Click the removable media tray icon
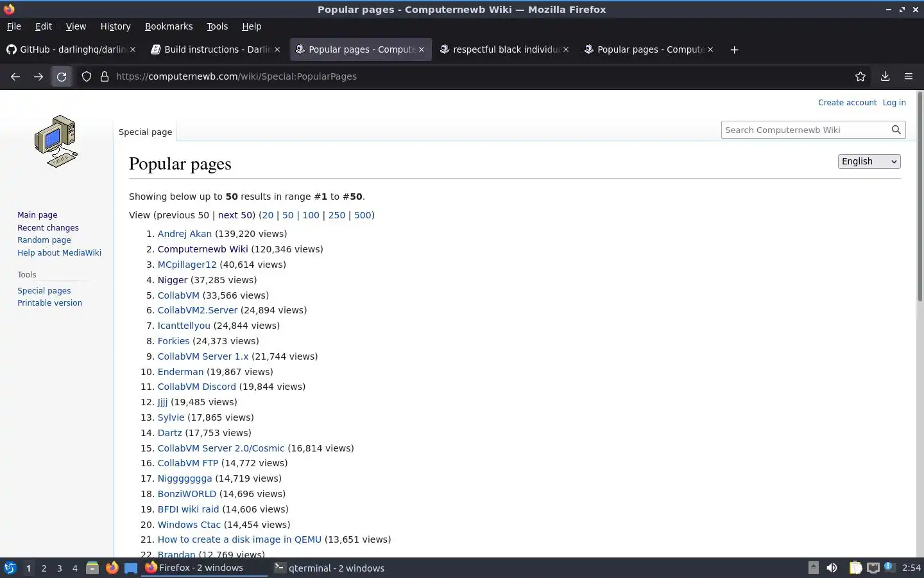The height and width of the screenshot is (578, 924). (813, 568)
